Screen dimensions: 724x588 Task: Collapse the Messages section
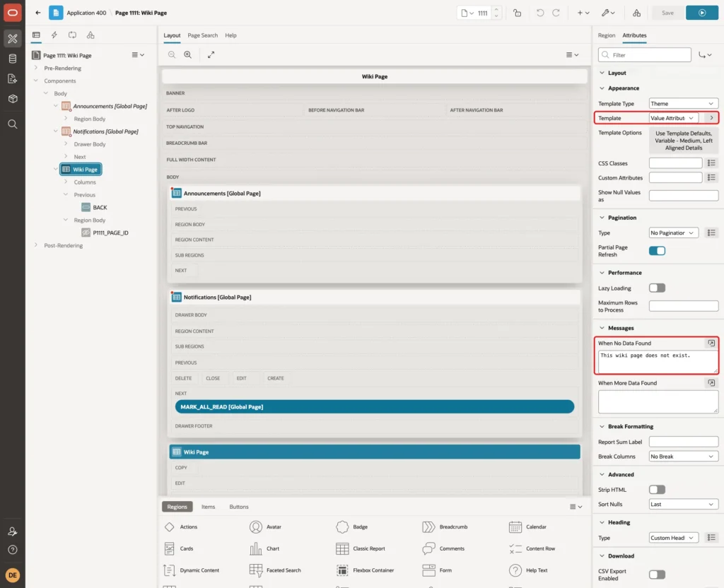(602, 328)
